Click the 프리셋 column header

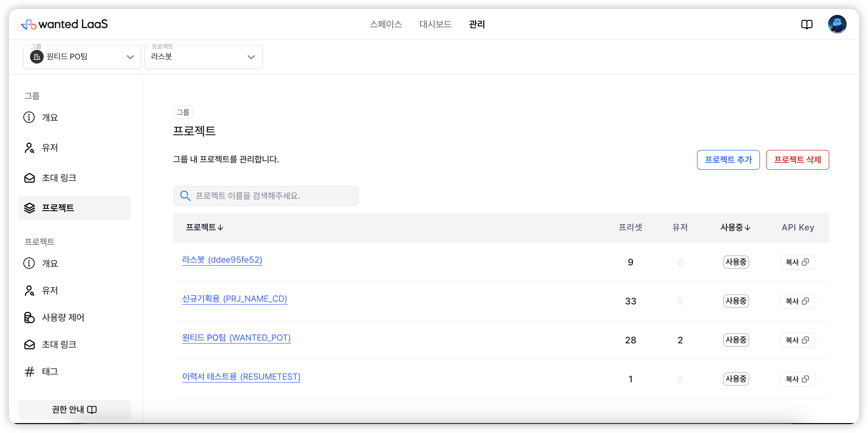pos(630,227)
